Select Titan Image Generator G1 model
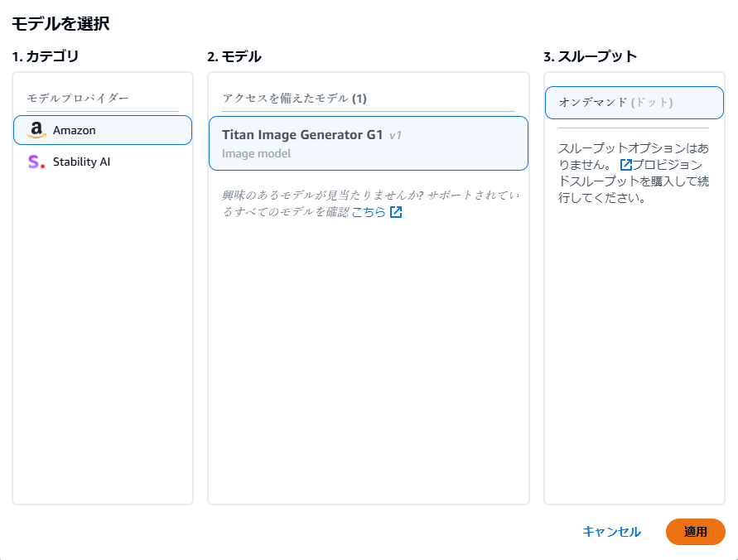The image size is (738, 560). pyautogui.click(x=369, y=143)
